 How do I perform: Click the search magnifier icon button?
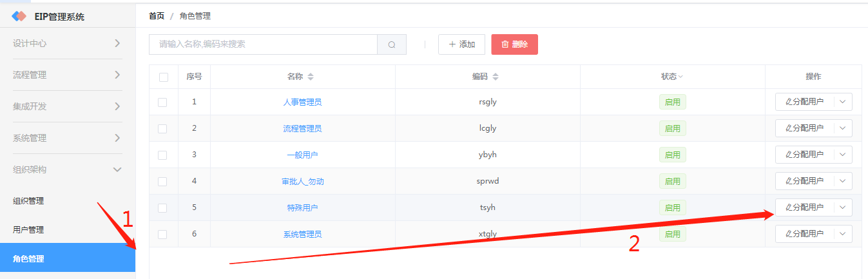(392, 44)
